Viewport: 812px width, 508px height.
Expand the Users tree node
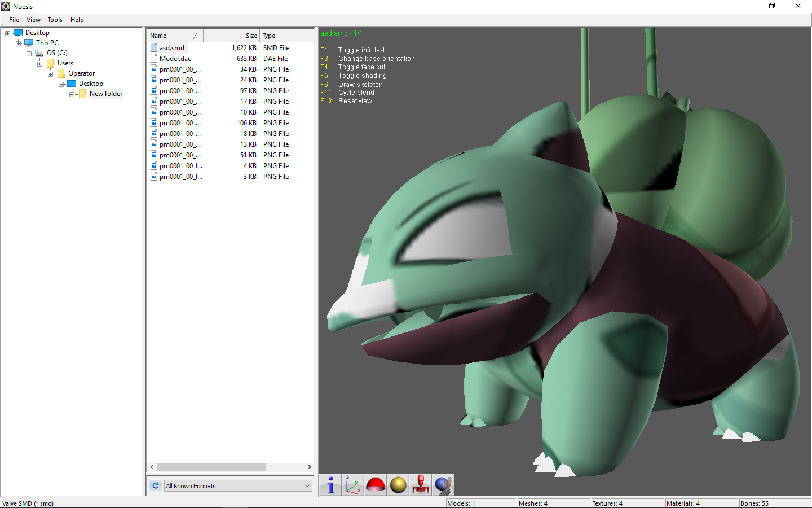pyautogui.click(x=40, y=63)
